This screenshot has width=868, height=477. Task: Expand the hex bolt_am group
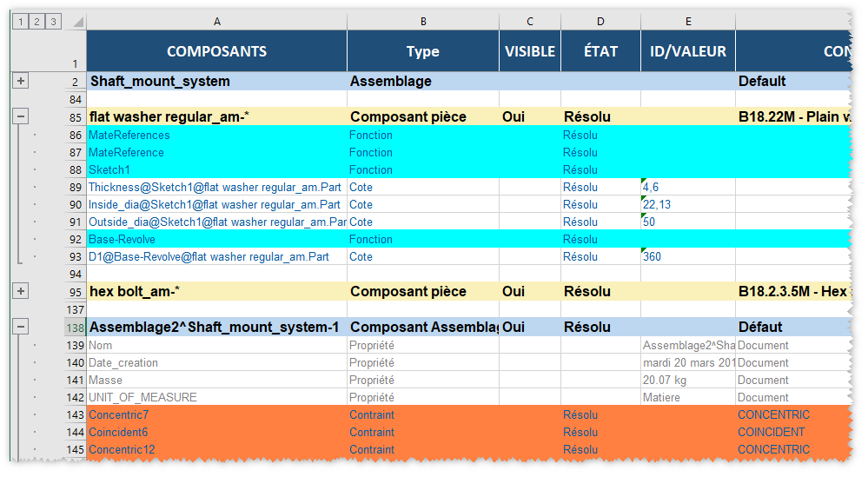21,291
